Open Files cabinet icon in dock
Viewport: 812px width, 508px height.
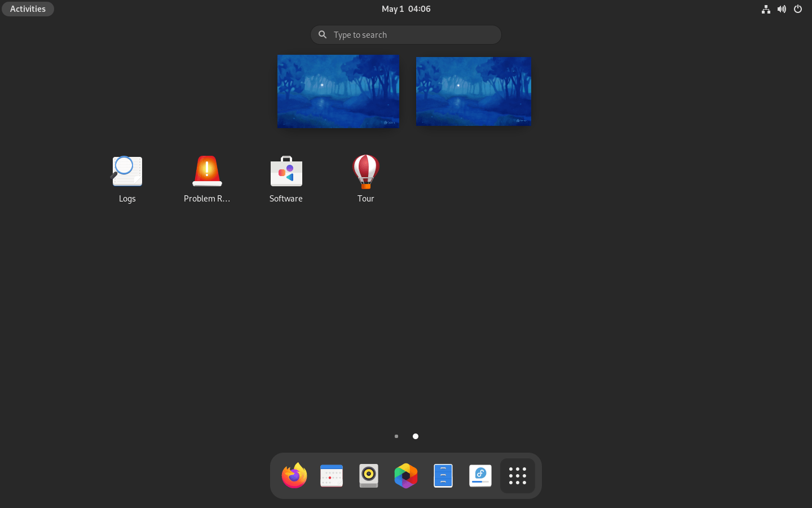tap(443, 476)
